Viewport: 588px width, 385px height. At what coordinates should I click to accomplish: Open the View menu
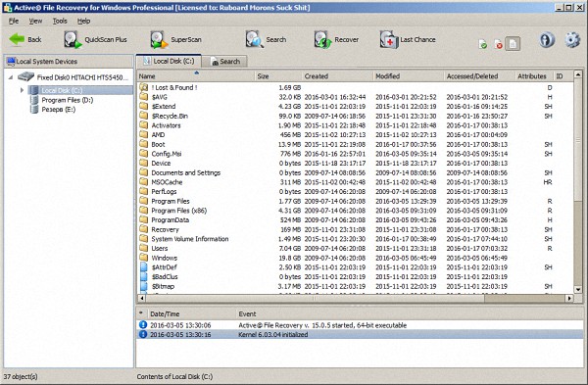click(x=35, y=21)
